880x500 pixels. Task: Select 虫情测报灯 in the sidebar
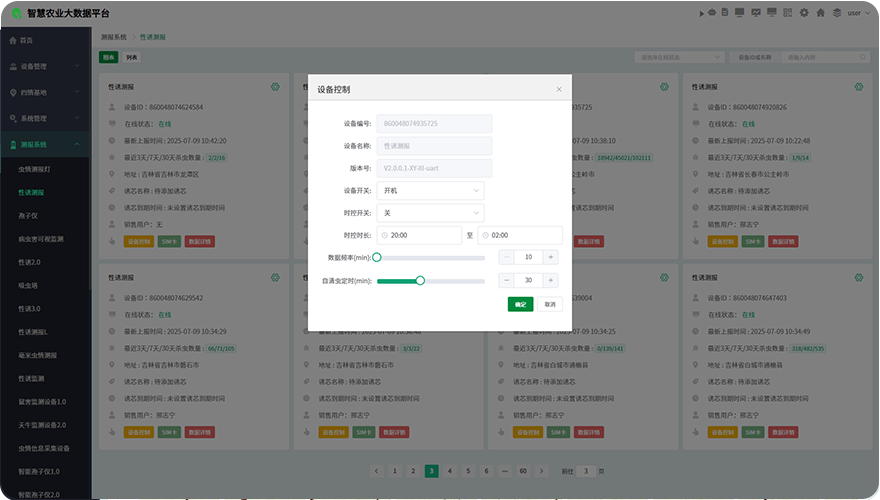34,169
